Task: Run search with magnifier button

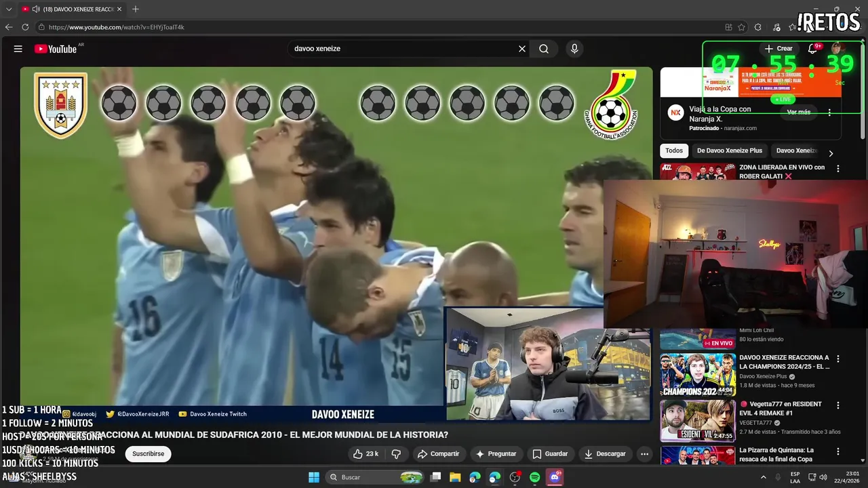Action: pyautogui.click(x=544, y=49)
